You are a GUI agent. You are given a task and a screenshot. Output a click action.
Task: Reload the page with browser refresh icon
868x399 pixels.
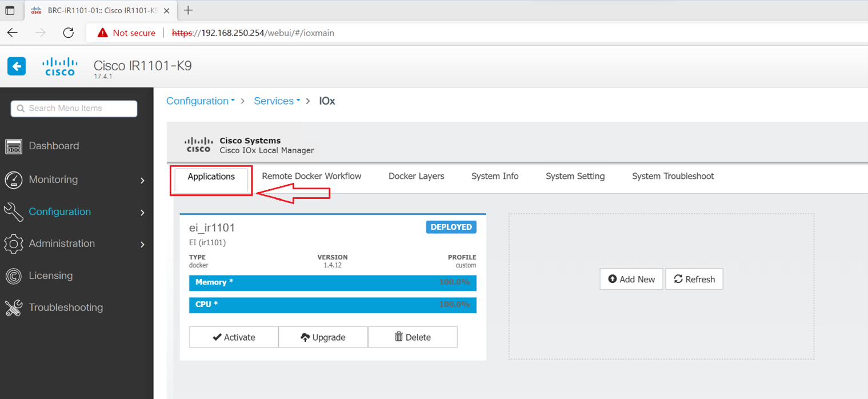pyautogui.click(x=69, y=33)
